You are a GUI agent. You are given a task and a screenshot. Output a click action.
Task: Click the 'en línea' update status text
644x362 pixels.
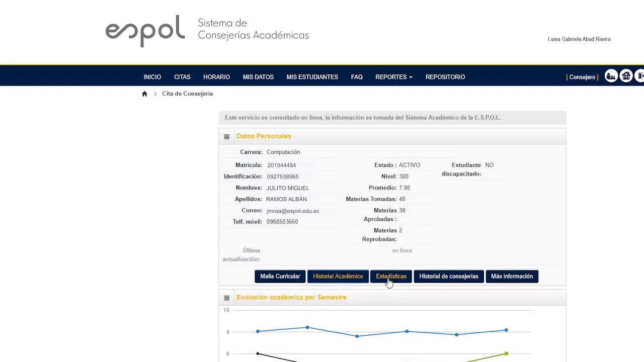tap(402, 250)
